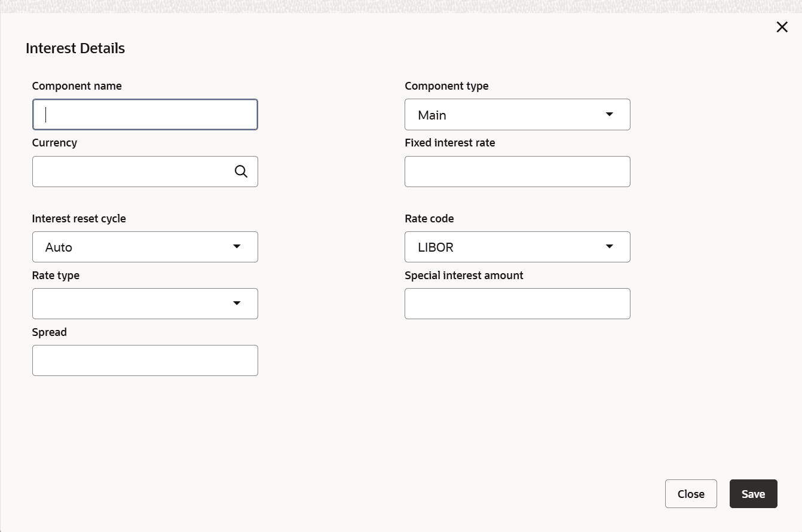
Task: Select the Special interest amount field
Action: 517,304
